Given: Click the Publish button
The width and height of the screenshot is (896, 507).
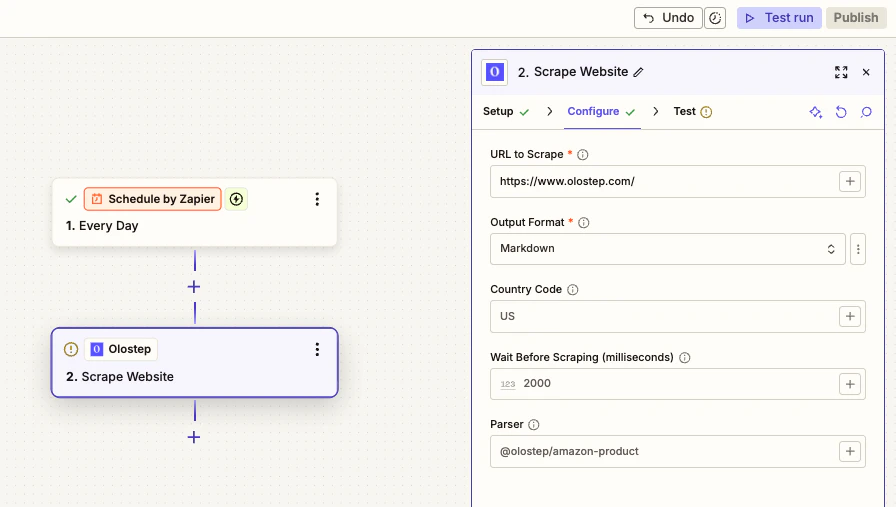Looking at the screenshot, I should tap(855, 18).
